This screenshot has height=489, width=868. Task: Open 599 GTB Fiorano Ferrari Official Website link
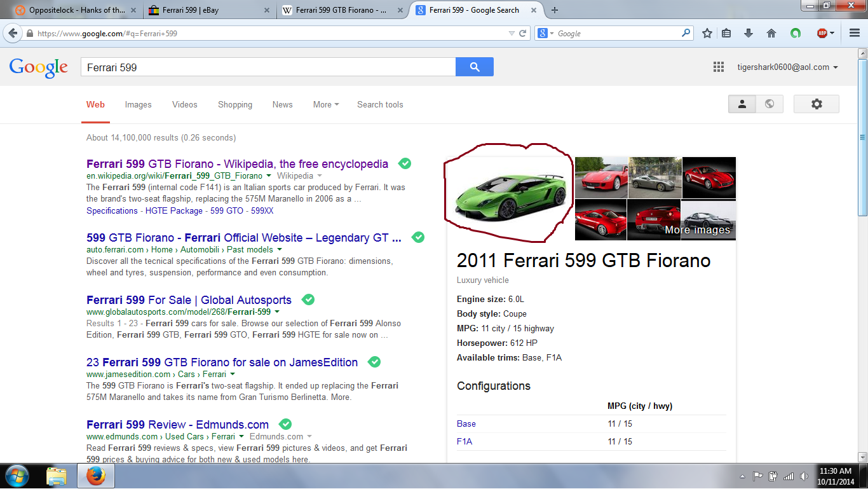[244, 237]
